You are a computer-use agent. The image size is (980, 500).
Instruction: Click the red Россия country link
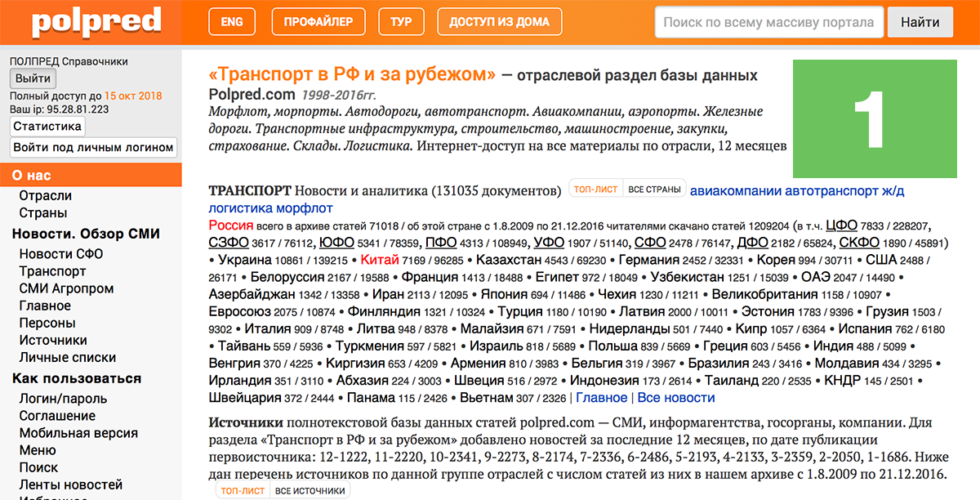click(x=231, y=225)
